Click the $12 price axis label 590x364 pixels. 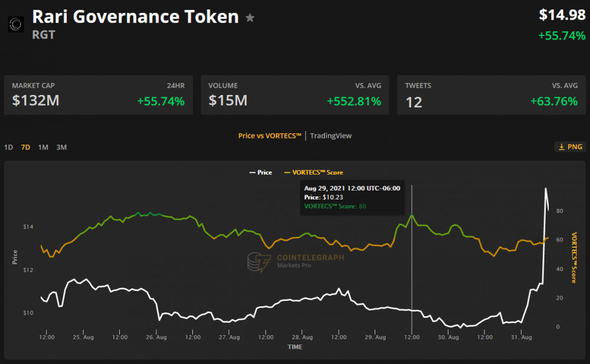coord(28,270)
